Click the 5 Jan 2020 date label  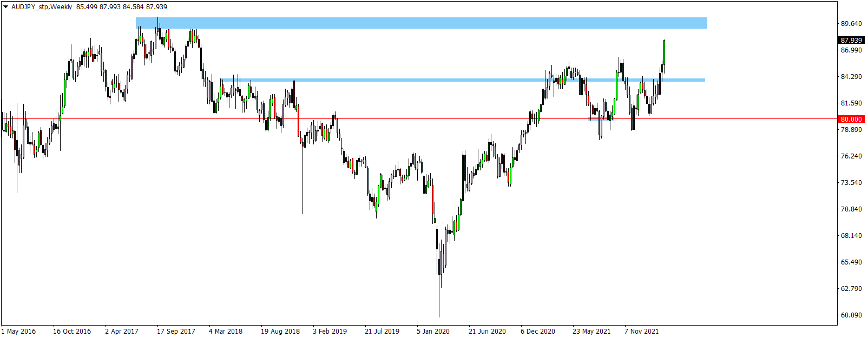pos(433,331)
